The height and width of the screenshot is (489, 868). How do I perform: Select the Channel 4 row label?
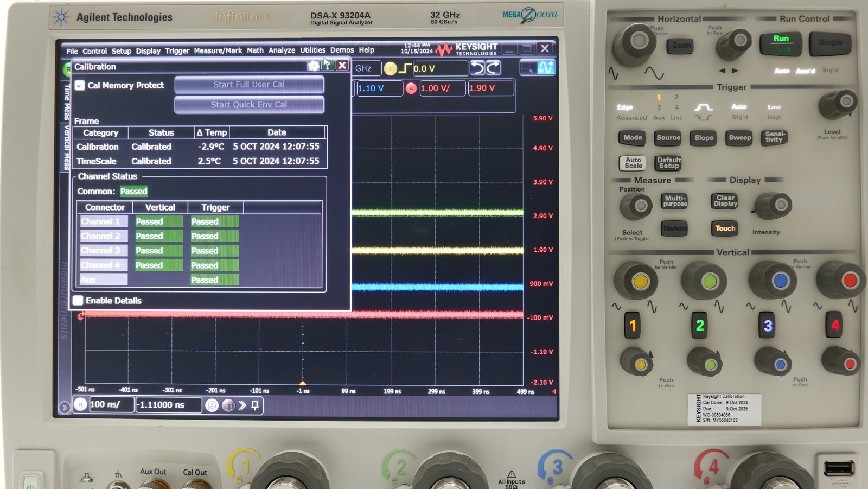[x=104, y=265]
